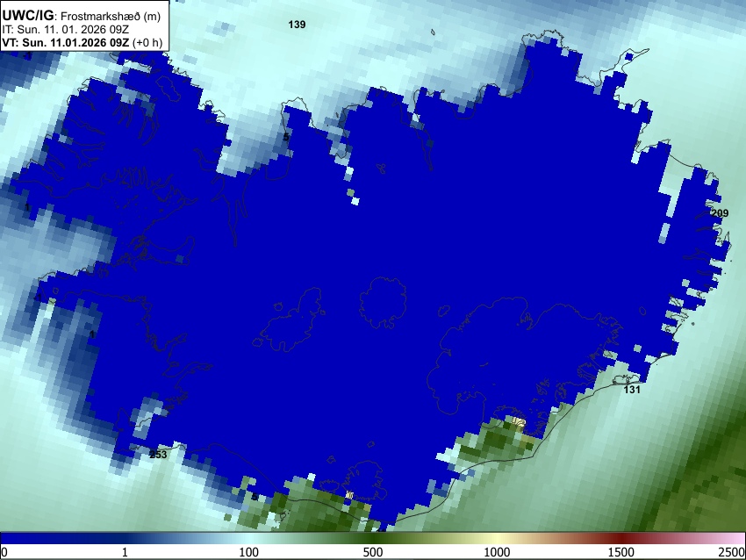Viewport: 746px width, 560px height.
Task: Click the 'VT: Sun. 11.01.2026 09Z (+0 h)' line
Action: click(x=82, y=42)
